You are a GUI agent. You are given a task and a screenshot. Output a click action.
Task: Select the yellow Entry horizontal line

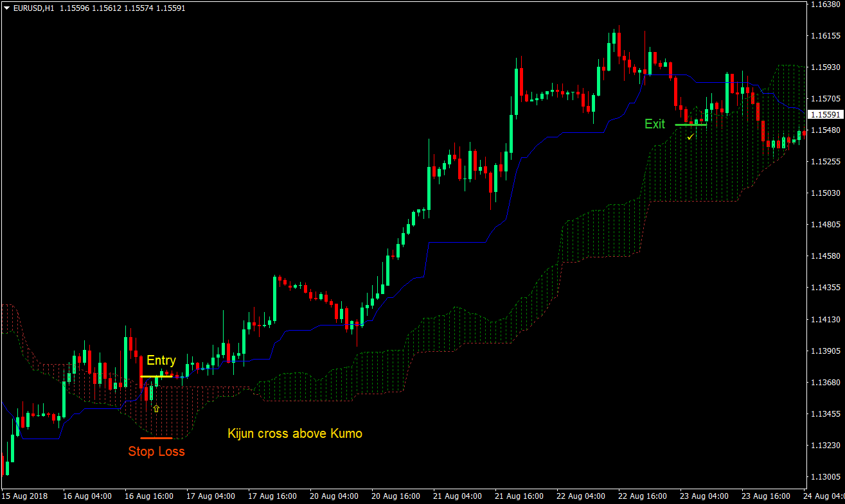(x=156, y=376)
